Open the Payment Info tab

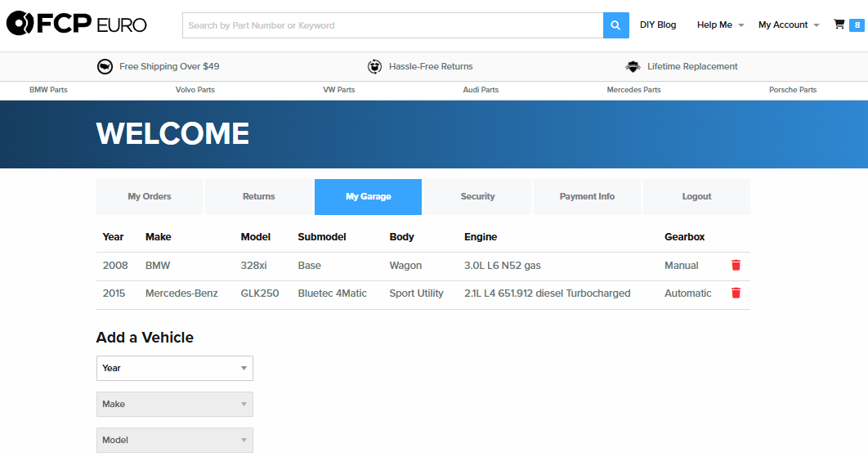(x=587, y=197)
